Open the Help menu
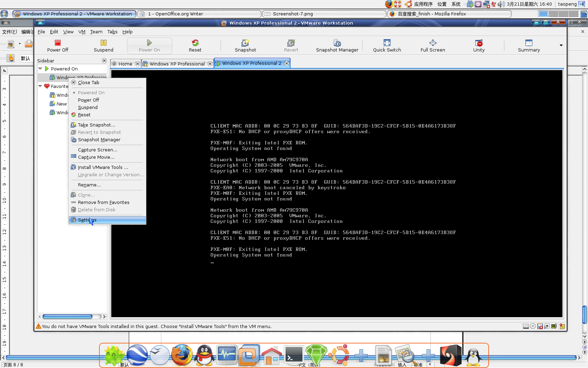Image resolution: width=588 pixels, height=368 pixels. tap(127, 32)
